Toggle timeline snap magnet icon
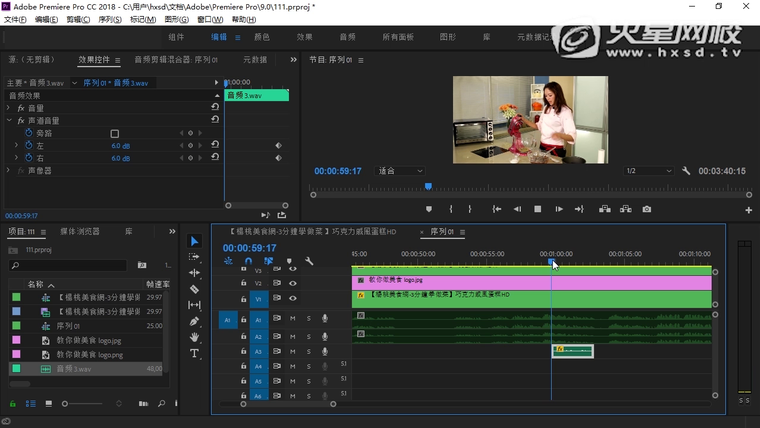This screenshot has width=760, height=428. click(x=248, y=261)
